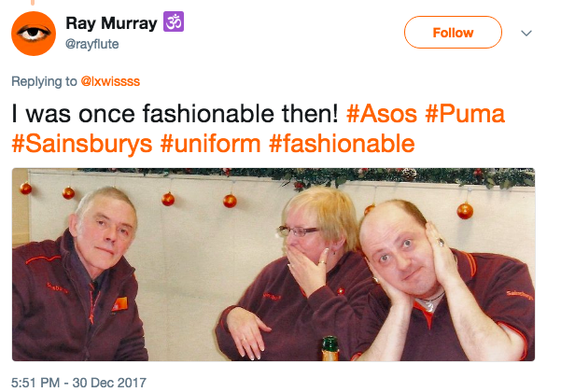Screen dimensions: 561x392
Task: Expand the tweet options chevron
Action: [526, 34]
